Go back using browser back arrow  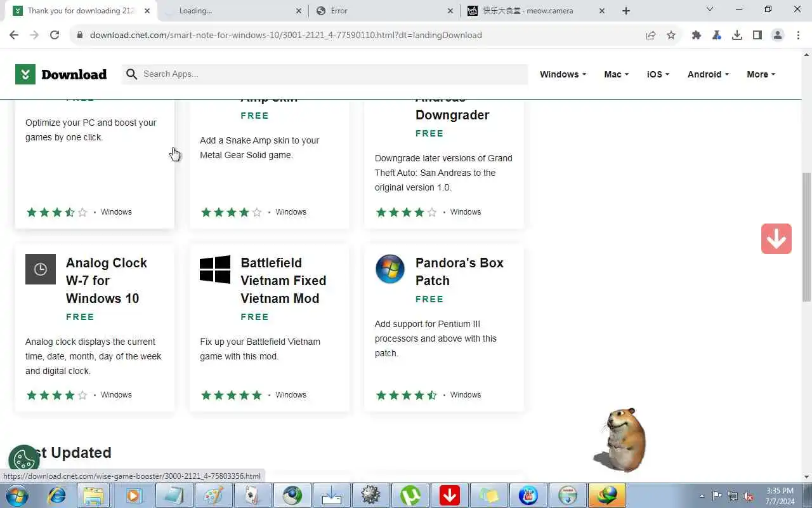(x=14, y=35)
